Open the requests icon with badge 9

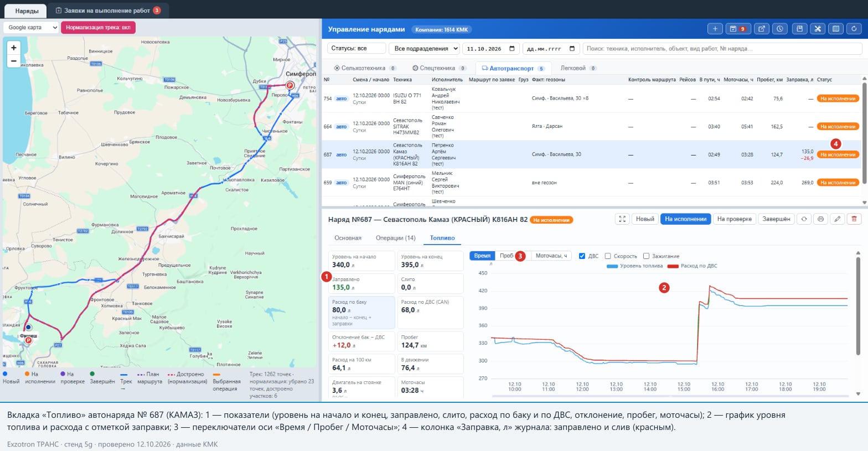tap(737, 29)
